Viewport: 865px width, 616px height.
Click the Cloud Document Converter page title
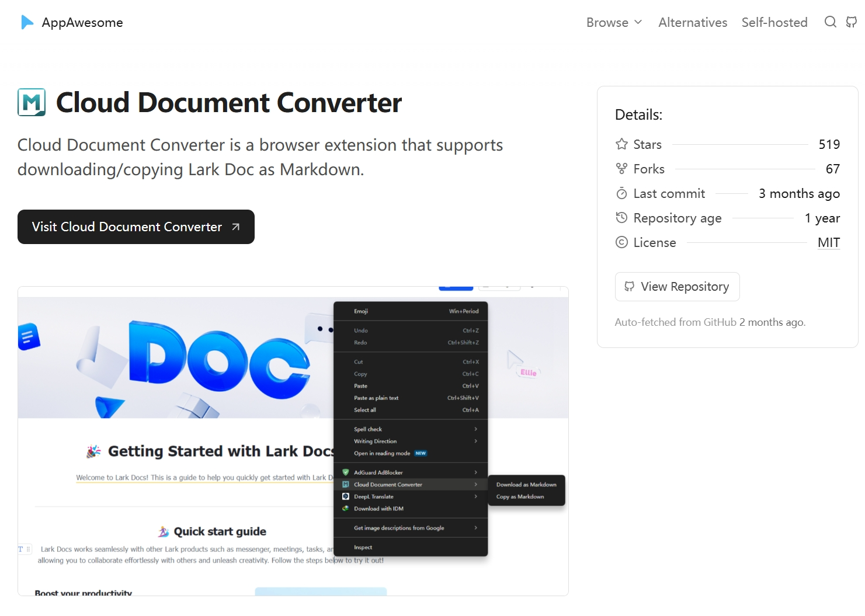(229, 102)
